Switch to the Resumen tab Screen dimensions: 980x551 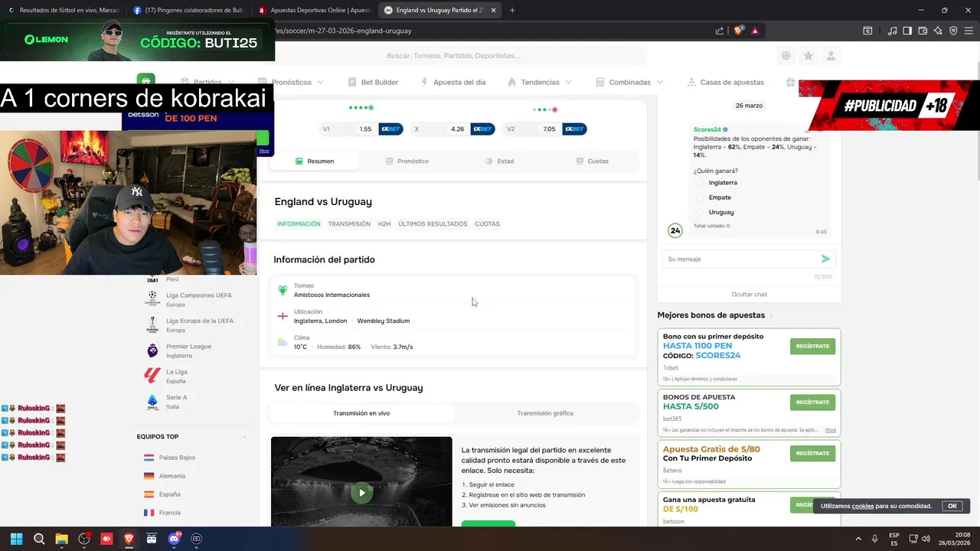[315, 161]
